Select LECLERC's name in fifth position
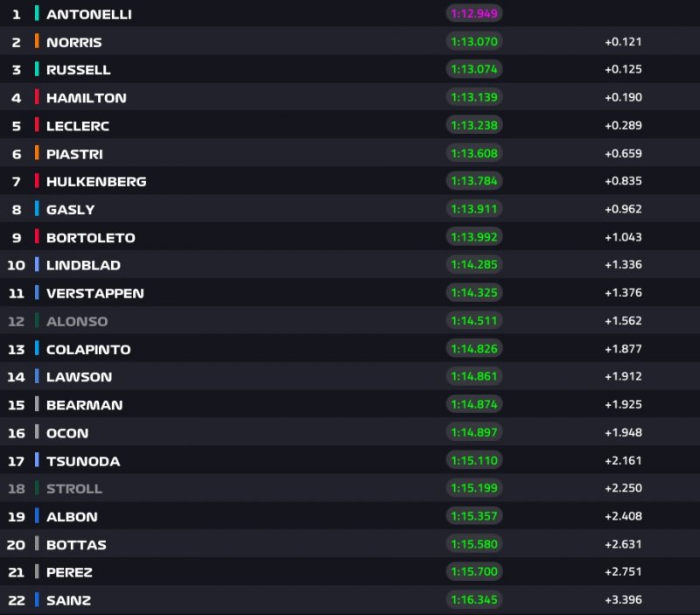The image size is (700, 615). [78, 126]
